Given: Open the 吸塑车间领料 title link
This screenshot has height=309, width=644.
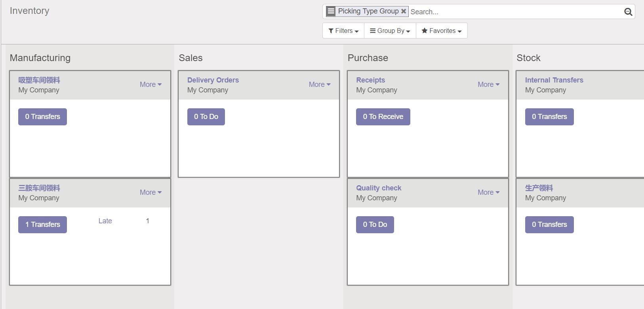Looking at the screenshot, I should (x=39, y=80).
